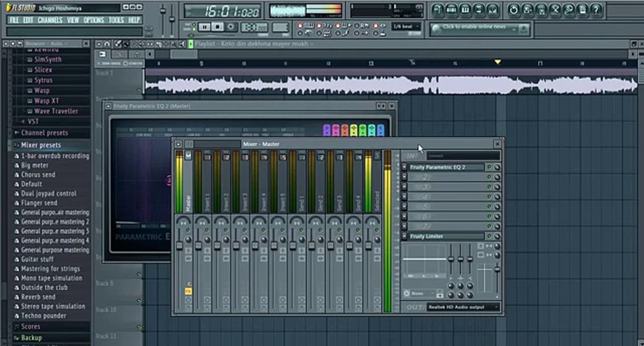
Task: Open Fruity Parametric EQ 2 slot menu arrow
Action: click(404, 167)
